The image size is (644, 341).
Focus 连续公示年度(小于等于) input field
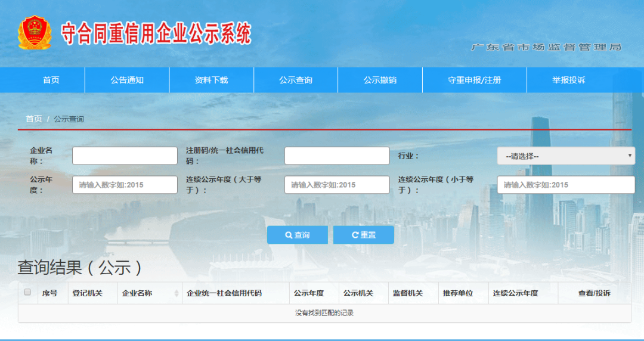pyautogui.click(x=566, y=185)
